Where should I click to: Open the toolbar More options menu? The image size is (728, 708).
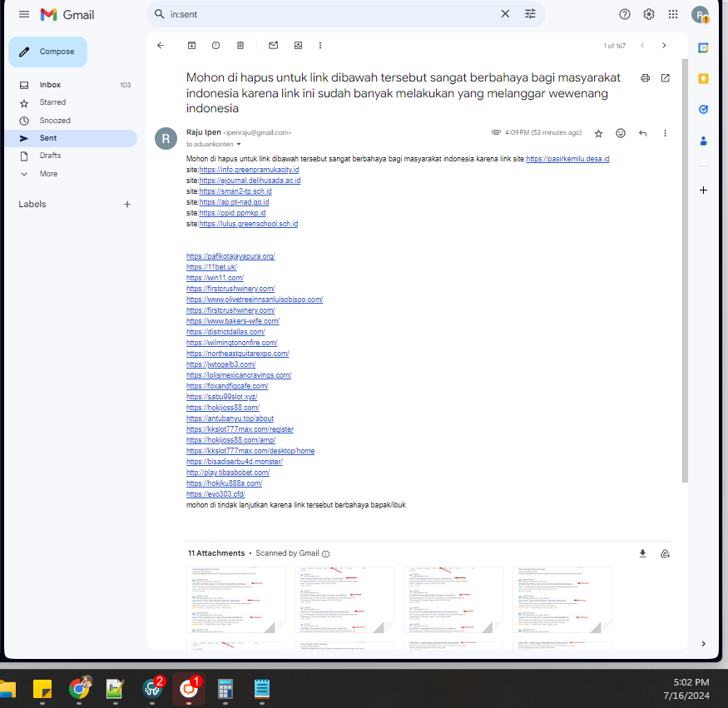tap(319, 46)
